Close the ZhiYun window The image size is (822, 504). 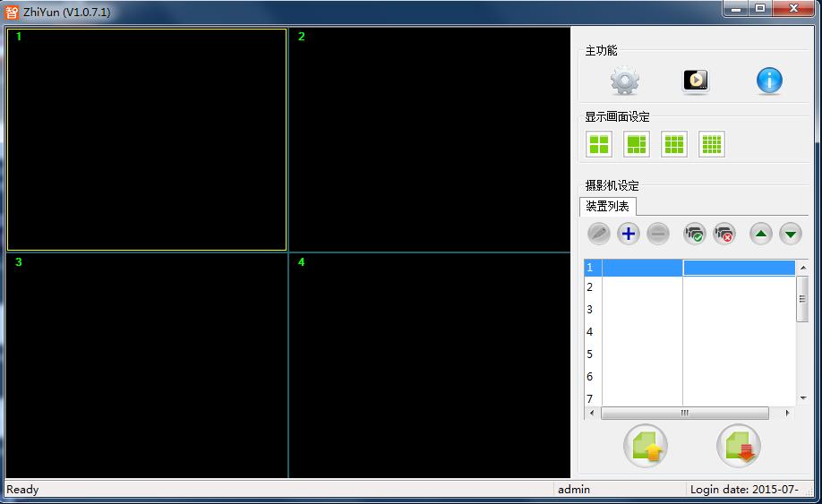coord(793,9)
